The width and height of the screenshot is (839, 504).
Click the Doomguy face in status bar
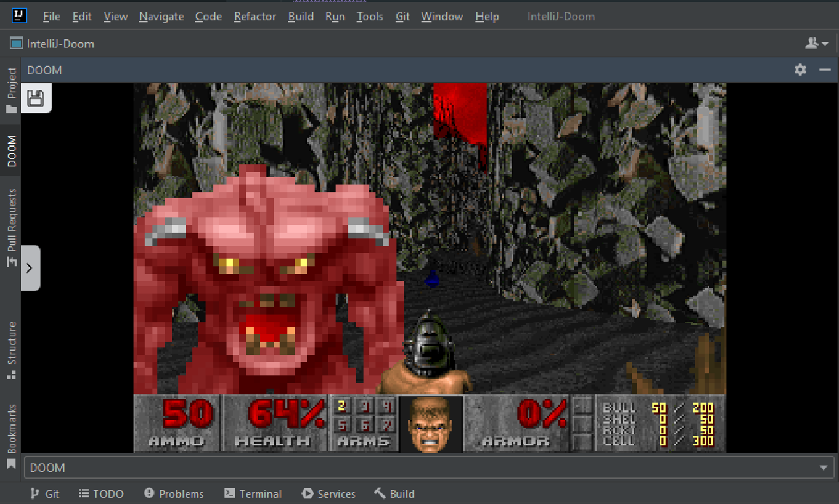pos(431,424)
